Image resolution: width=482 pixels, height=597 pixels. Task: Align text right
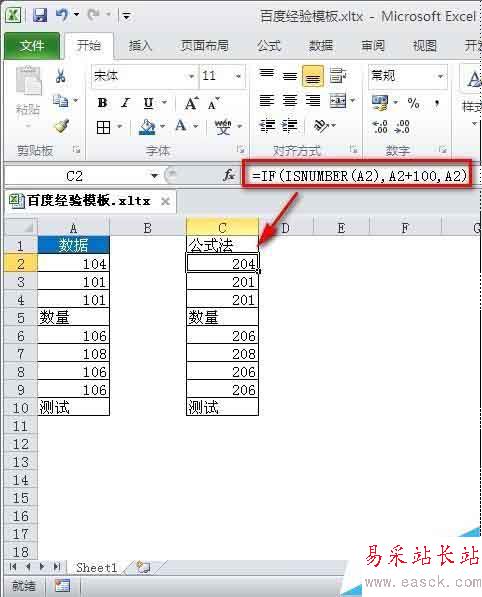[x=313, y=101]
